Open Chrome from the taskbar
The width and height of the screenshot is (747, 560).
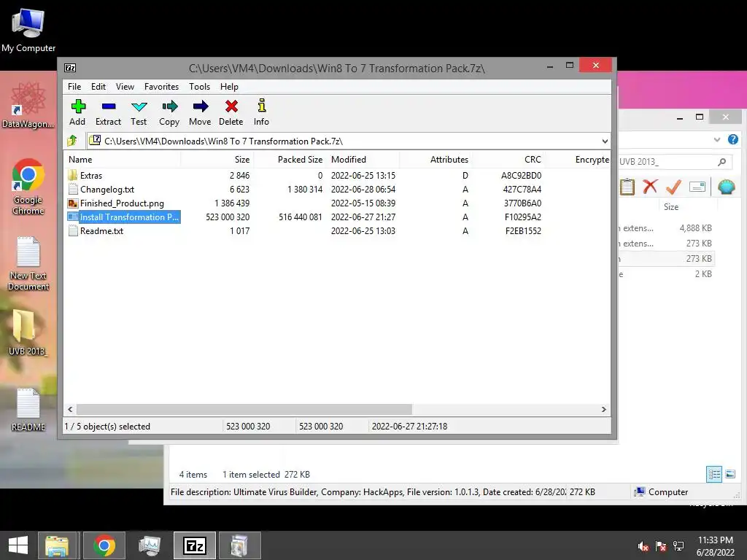pos(104,545)
